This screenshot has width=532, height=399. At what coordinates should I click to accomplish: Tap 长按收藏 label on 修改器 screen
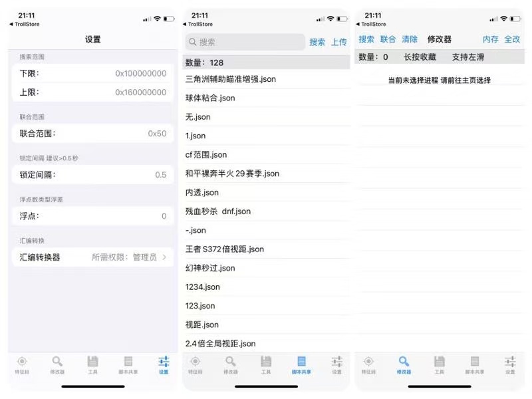click(x=420, y=57)
